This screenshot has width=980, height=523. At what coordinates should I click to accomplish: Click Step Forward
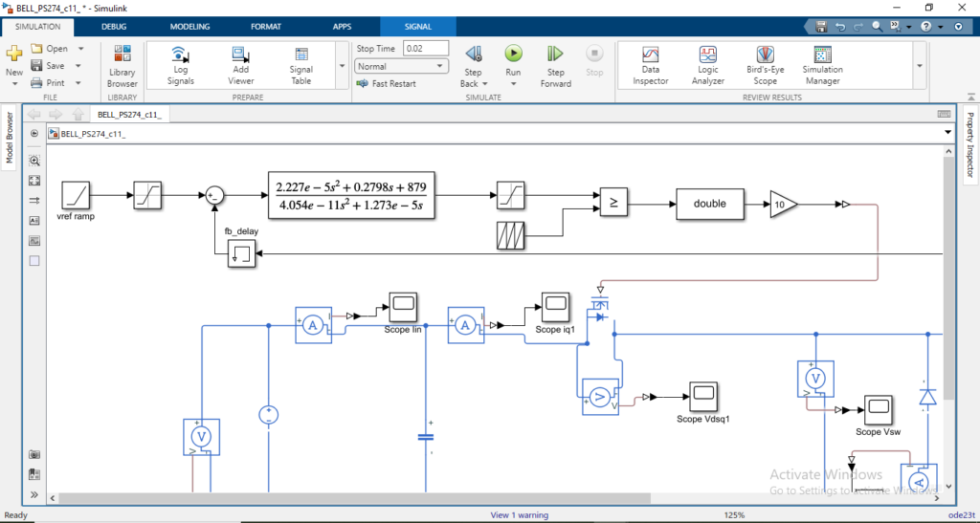[556, 66]
